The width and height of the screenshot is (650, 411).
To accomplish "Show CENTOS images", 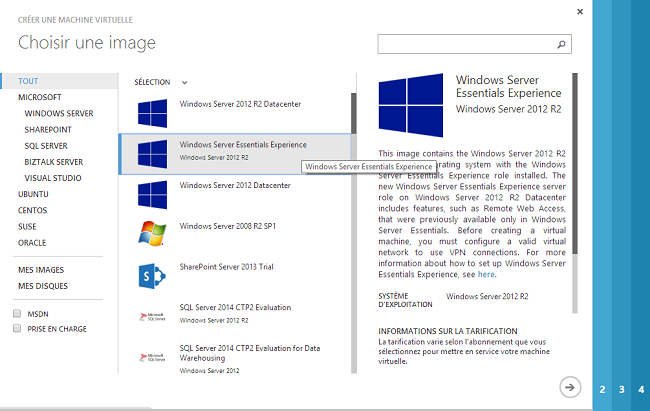I will (32, 210).
